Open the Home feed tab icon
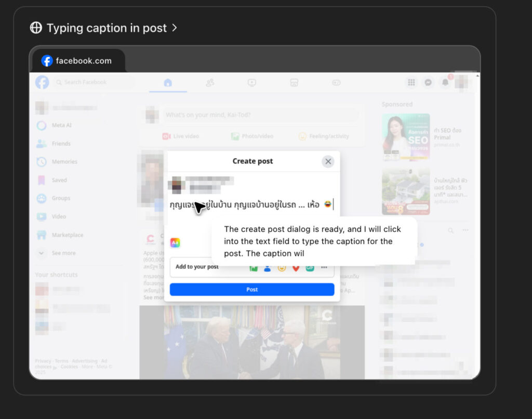Screen dimensions: 532x419 (x=168, y=83)
